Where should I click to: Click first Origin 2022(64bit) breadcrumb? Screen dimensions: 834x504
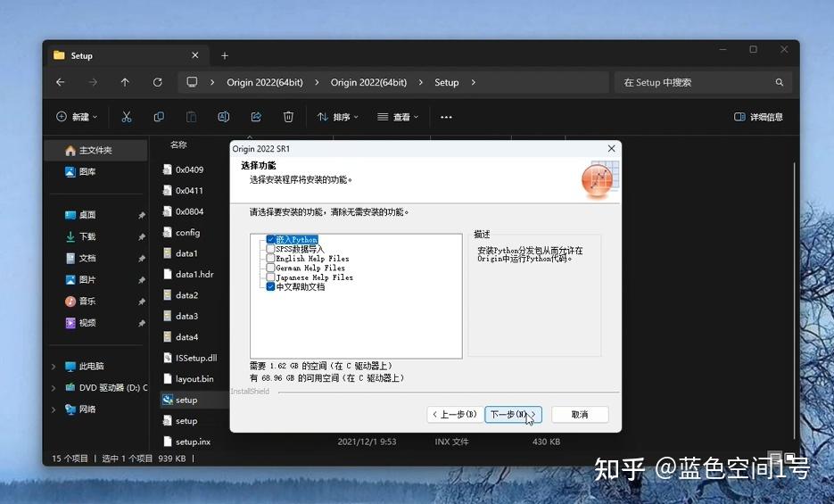265,82
